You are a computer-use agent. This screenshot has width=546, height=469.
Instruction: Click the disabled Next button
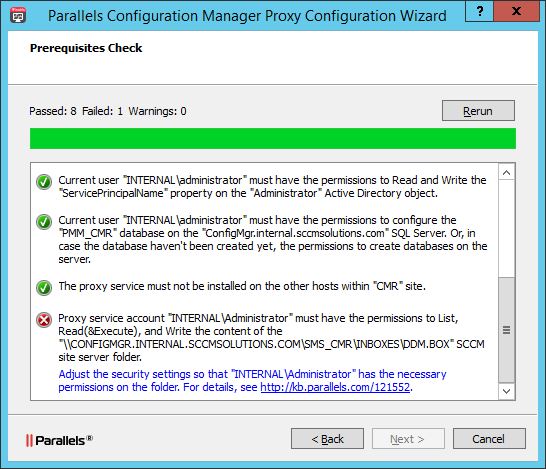tap(408, 439)
